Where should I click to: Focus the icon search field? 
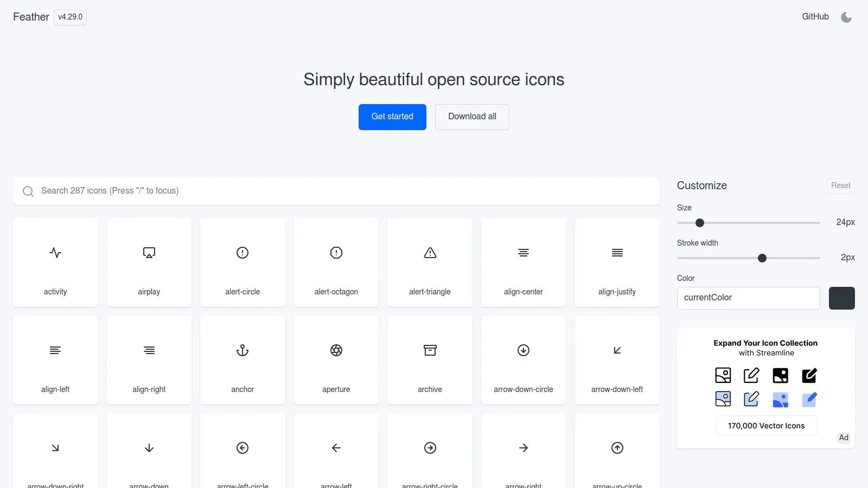pyautogui.click(x=336, y=191)
